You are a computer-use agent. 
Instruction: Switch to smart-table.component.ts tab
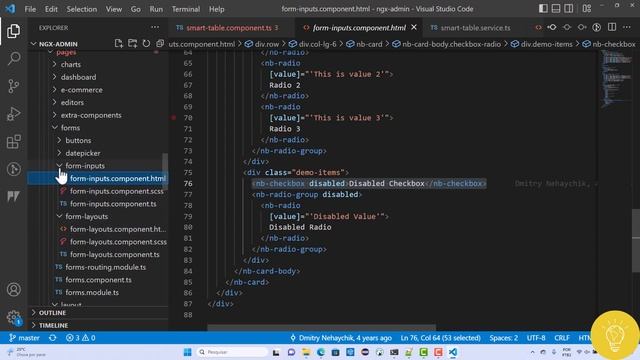229,27
